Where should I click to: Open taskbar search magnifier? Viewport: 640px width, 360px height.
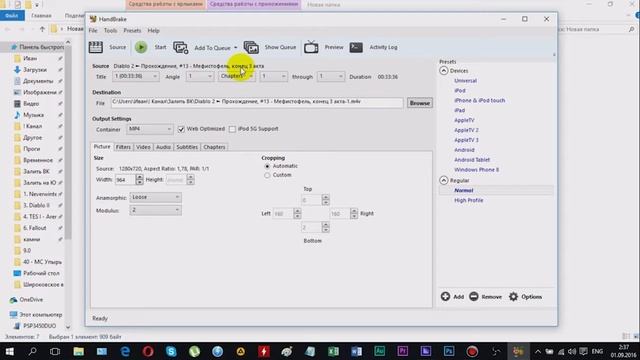click(32, 351)
